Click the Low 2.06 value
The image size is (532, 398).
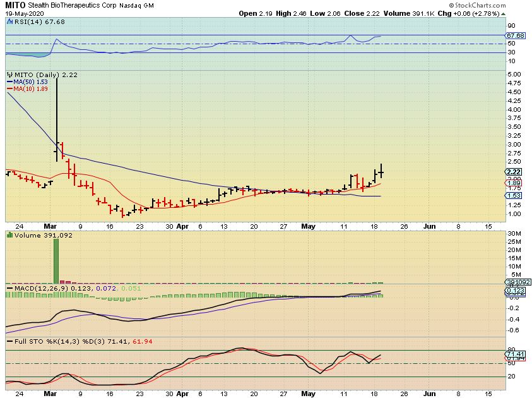pos(326,14)
